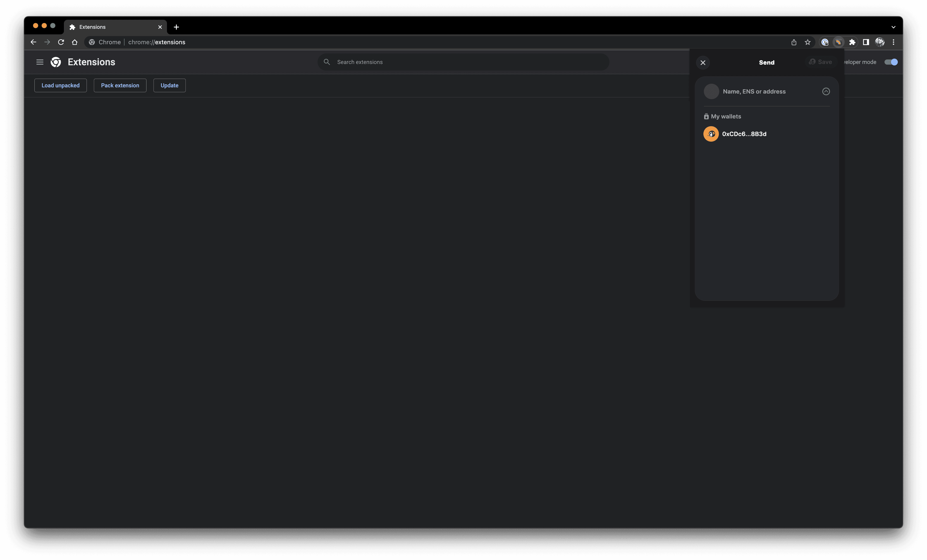
Task: Open the Extensions puzzle-piece menu
Action: click(853, 42)
